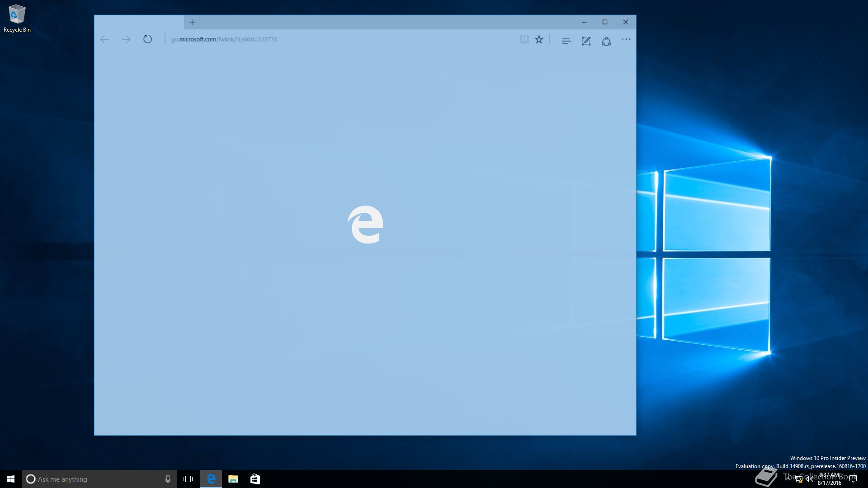The width and height of the screenshot is (868, 488).
Task: Show hidden system tray icons
Action: 788,479
